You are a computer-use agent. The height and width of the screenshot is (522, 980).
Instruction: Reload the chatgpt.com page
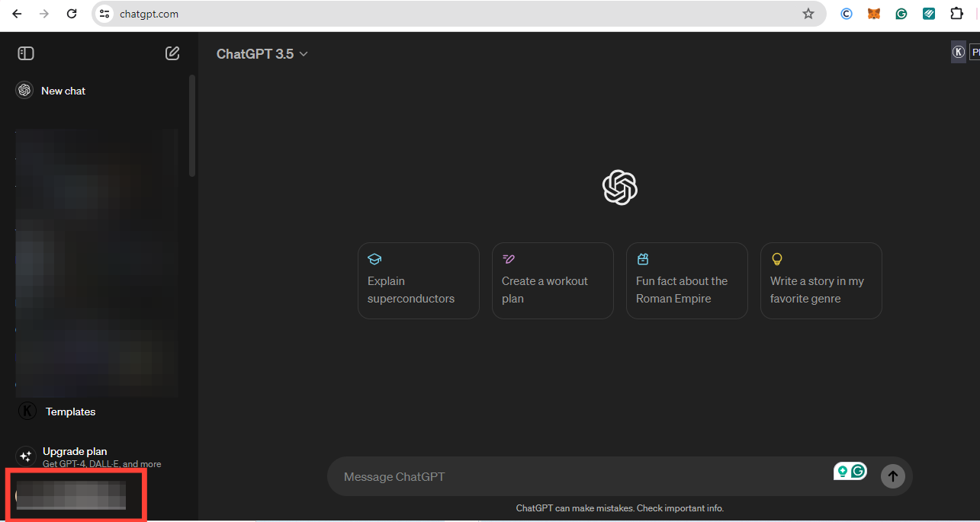pos(72,14)
